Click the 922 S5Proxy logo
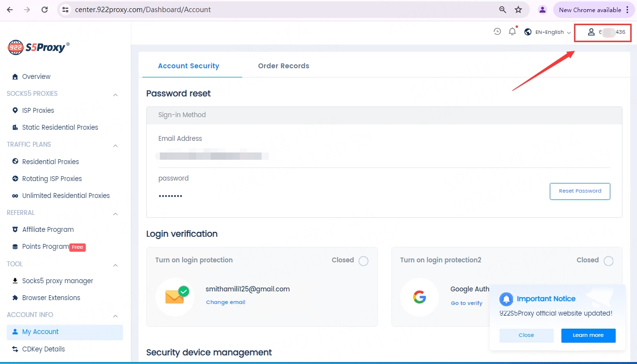The height and width of the screenshot is (364, 637). pyautogui.click(x=39, y=47)
